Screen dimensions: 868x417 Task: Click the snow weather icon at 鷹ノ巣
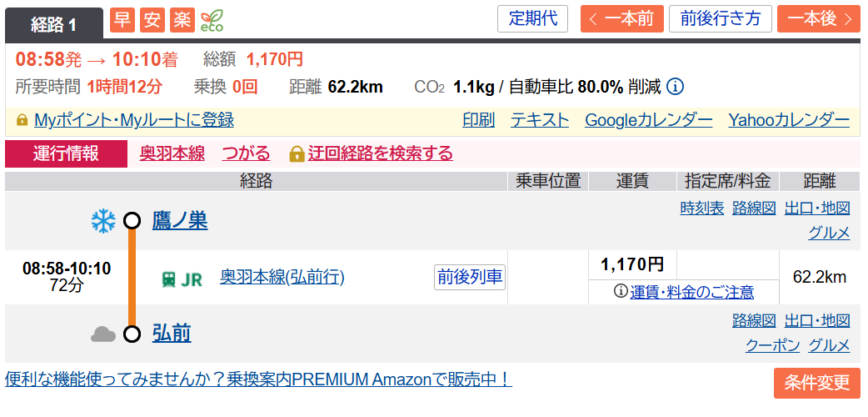click(103, 221)
